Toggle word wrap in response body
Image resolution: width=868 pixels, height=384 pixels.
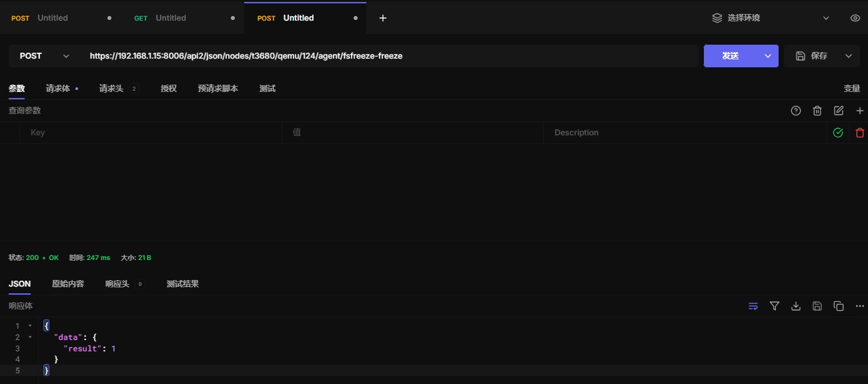[x=753, y=306]
